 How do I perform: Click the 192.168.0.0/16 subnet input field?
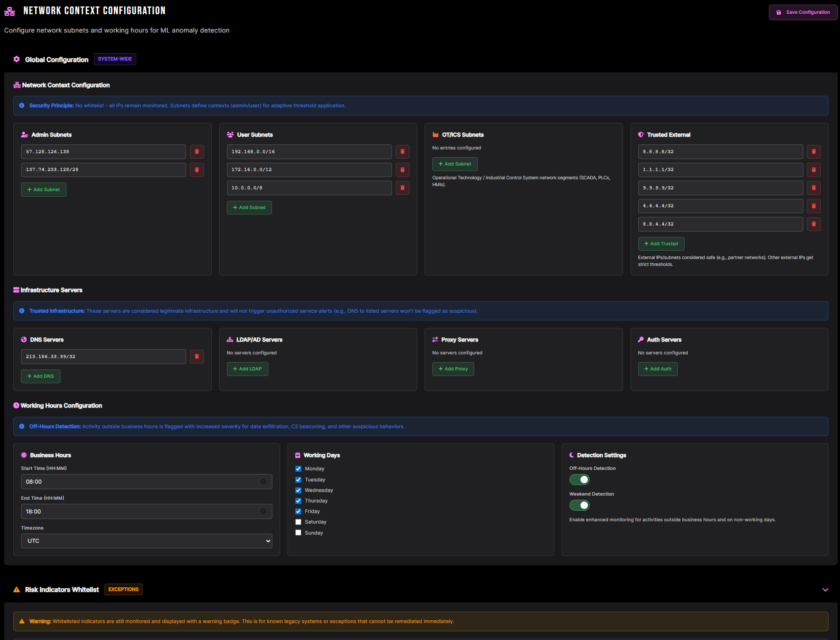[x=309, y=151]
